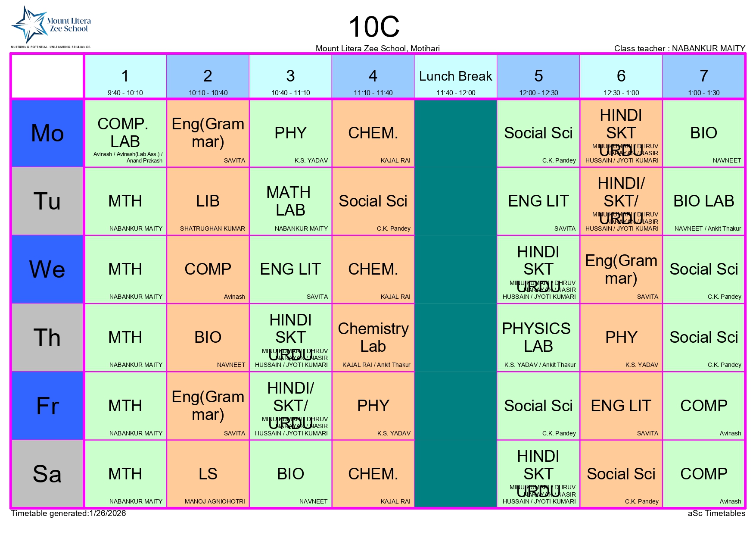The width and height of the screenshot is (756, 535).
Task: Select the Monday row header
Action: tap(47, 133)
